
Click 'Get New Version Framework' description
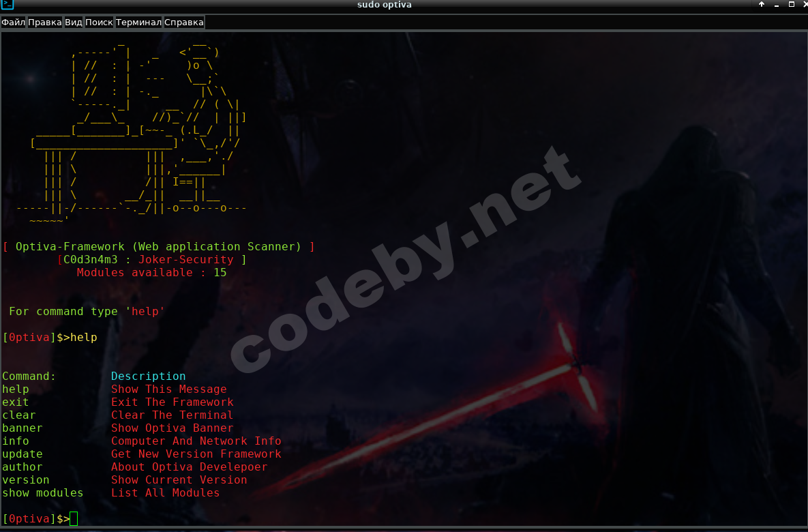[196, 454]
